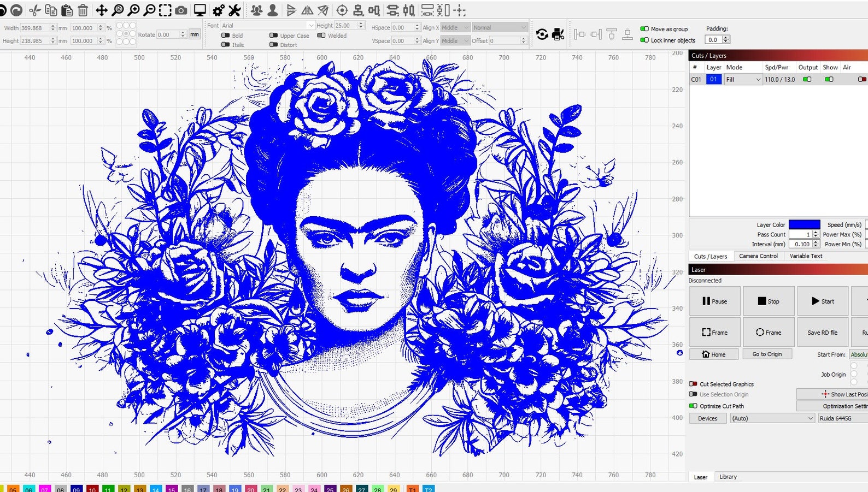This screenshot has width=868, height=492.
Task: Click the Zoom In magnifier
Action: (133, 10)
